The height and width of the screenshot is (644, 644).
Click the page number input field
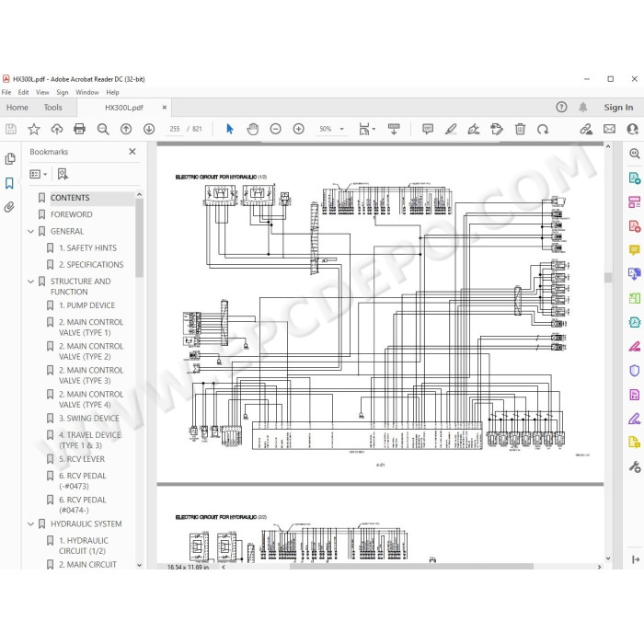[175, 130]
